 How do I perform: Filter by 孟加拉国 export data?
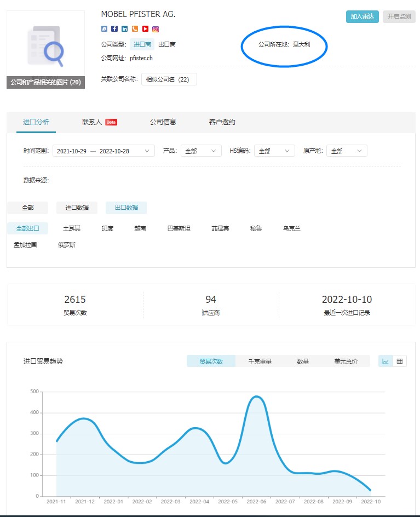coord(25,245)
